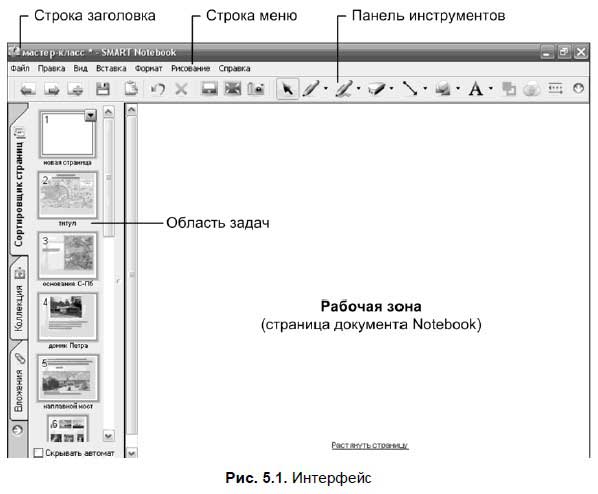
Task: Toggle the Скрывать автомат checkbox
Action: coord(38,453)
